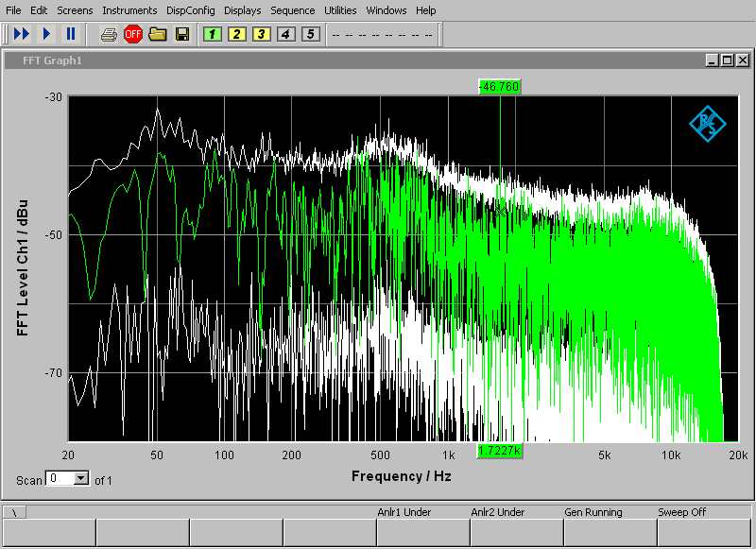
Task: Switch to screen 2 button
Action: [237, 34]
